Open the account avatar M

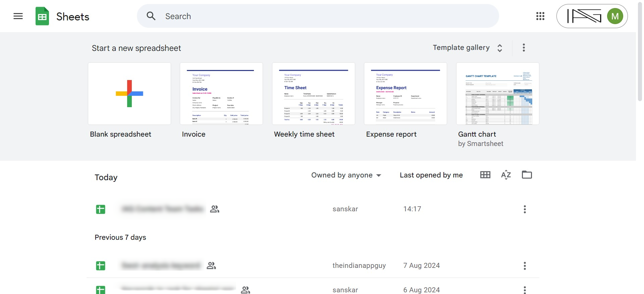click(x=615, y=16)
